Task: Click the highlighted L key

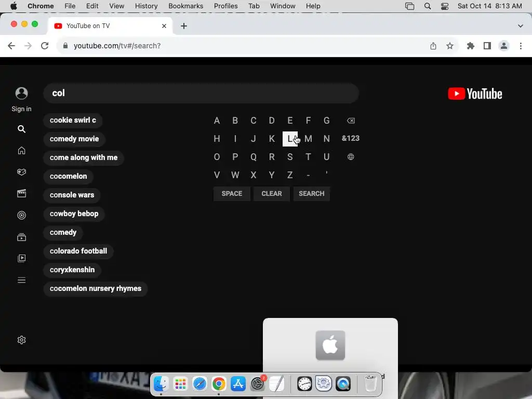Action: tap(290, 139)
